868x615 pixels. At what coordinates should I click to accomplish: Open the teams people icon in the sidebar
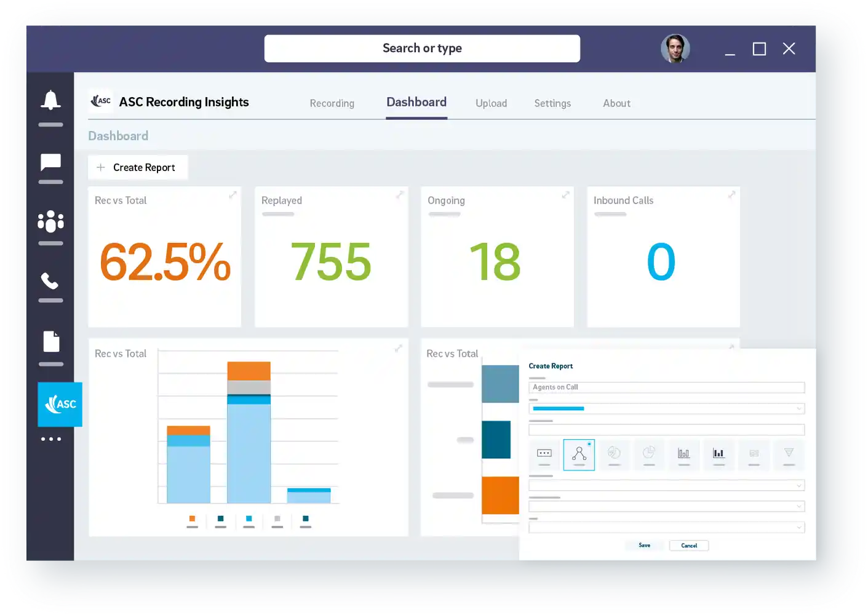pos(50,221)
